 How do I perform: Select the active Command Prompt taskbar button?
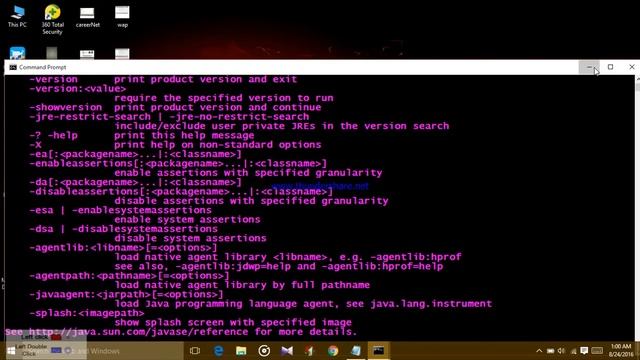(x=378, y=351)
